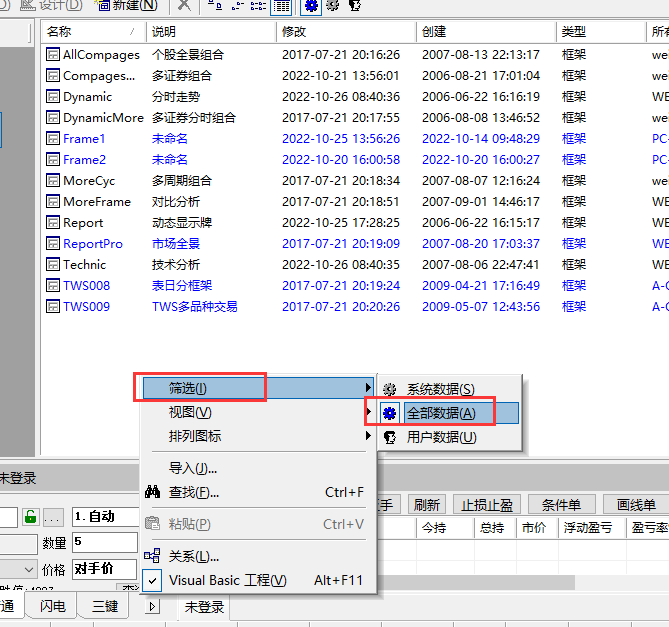Click tab scroll right arrow button
669x627 pixels.
point(153,606)
